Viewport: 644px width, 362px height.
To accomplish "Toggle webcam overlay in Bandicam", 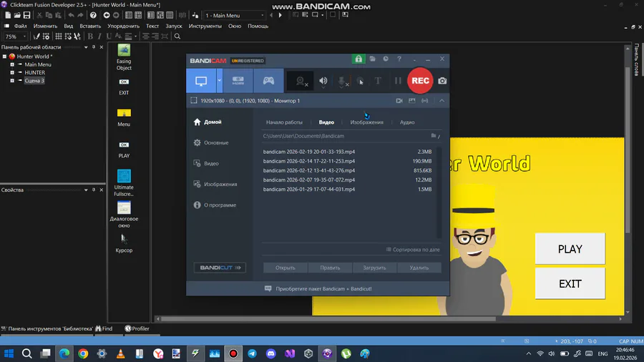I will point(301,81).
